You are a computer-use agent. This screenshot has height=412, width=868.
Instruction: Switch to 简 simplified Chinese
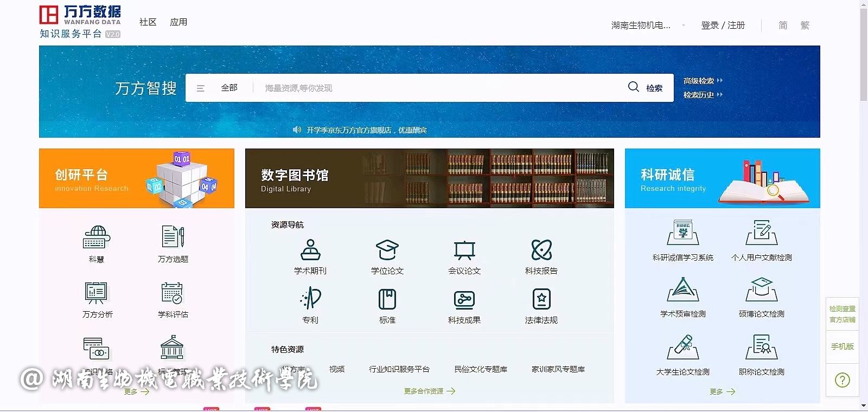(x=783, y=25)
